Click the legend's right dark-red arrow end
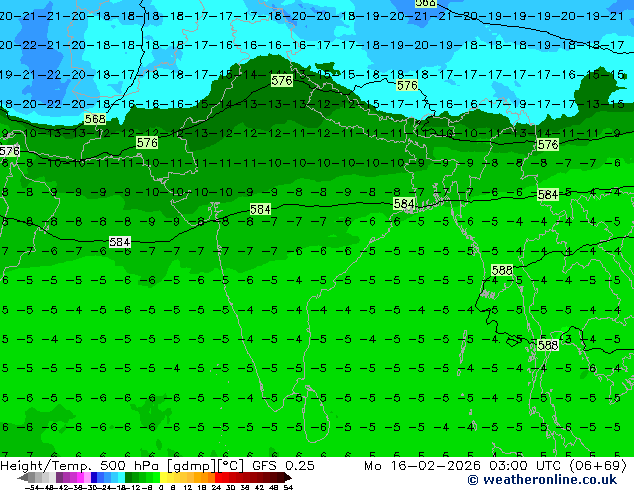 287,478
